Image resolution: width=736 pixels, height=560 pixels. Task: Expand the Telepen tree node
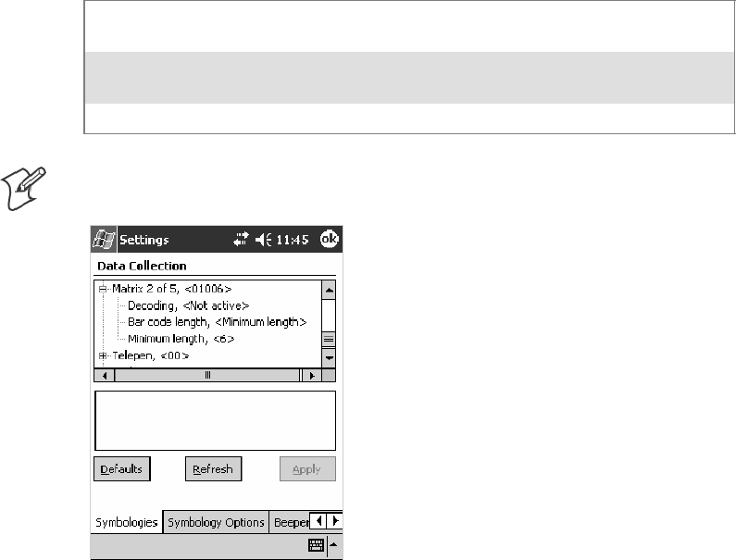(103, 355)
